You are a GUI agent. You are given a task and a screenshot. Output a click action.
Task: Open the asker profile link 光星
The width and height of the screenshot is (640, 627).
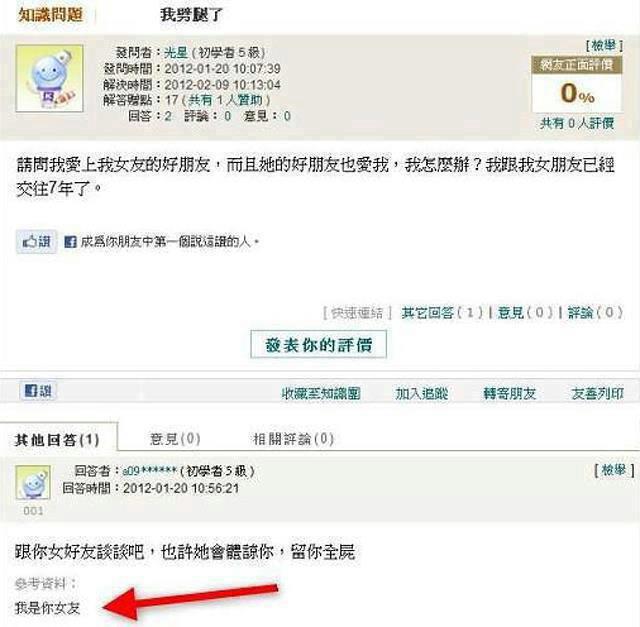176,53
